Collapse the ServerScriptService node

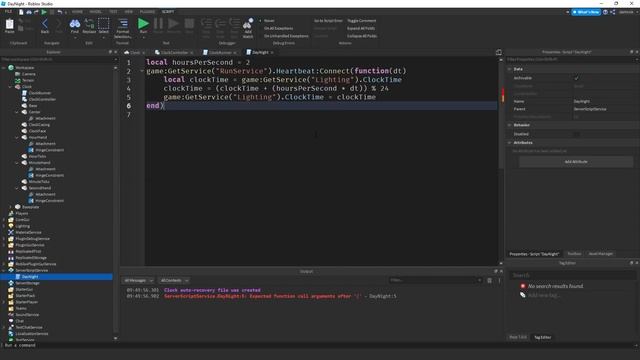(4, 270)
